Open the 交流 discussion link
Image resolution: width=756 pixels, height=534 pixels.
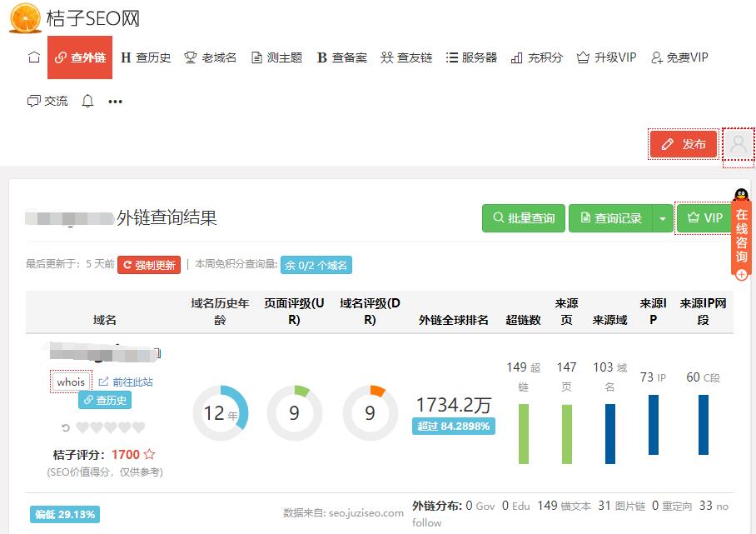(47, 101)
